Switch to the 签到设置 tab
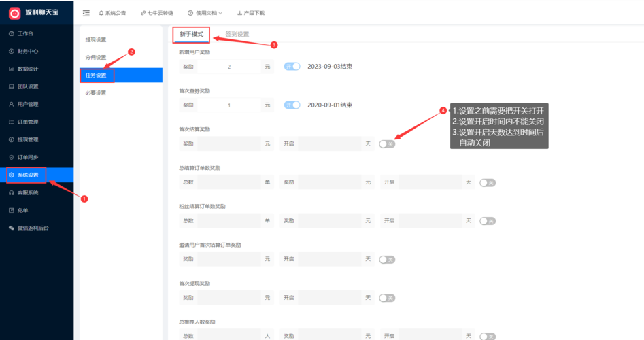The image size is (644, 340). coord(237,34)
